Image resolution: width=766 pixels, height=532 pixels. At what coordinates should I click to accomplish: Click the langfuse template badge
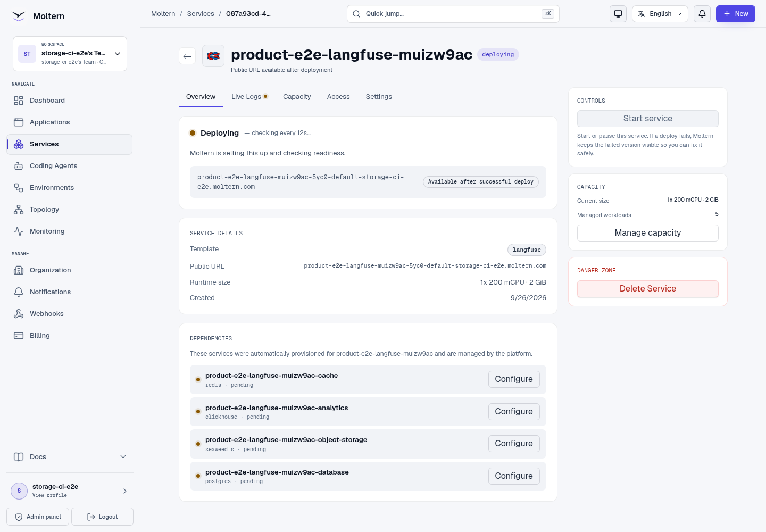click(x=527, y=250)
